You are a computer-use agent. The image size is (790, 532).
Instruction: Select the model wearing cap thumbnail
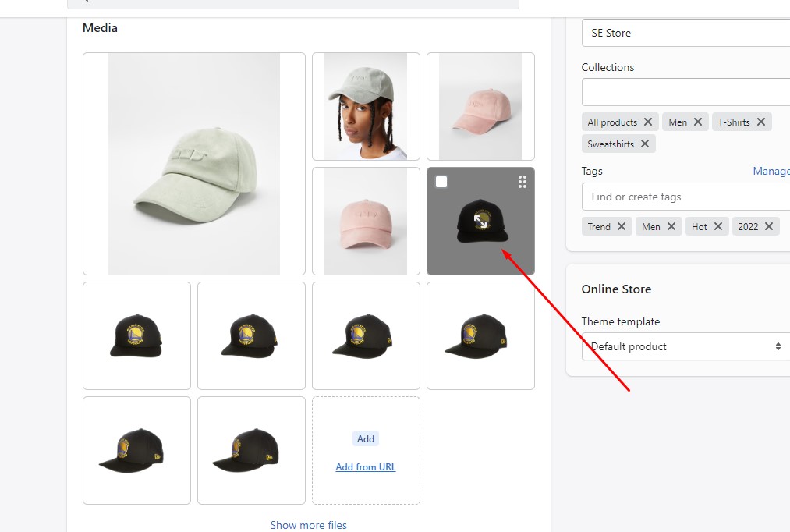coord(366,106)
